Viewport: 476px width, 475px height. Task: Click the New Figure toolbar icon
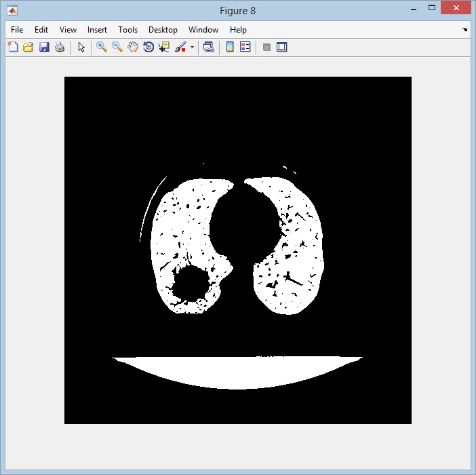[x=13, y=47]
